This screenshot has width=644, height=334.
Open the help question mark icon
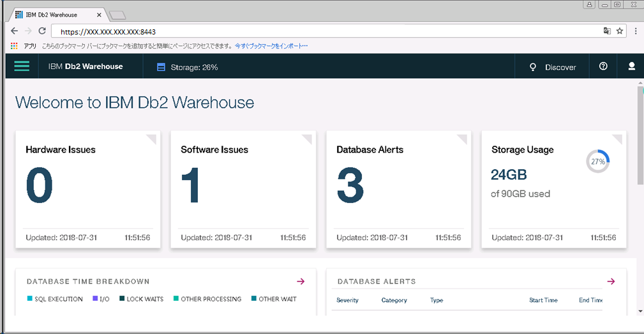click(x=603, y=66)
